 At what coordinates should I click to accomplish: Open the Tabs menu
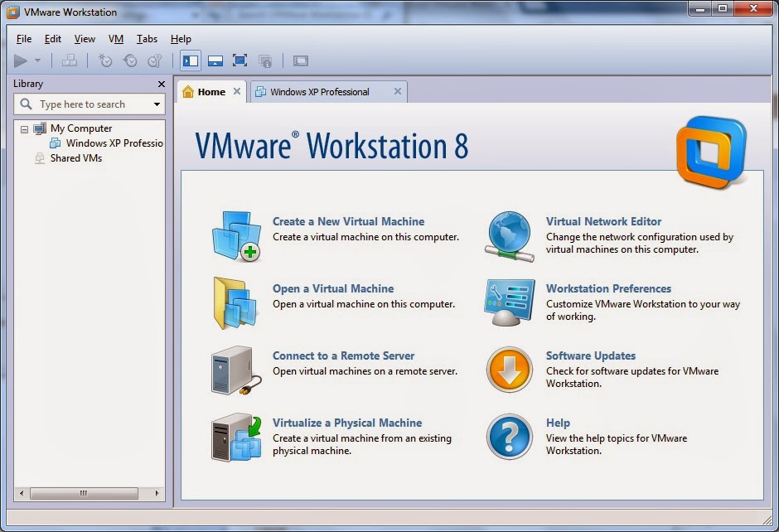(x=147, y=39)
